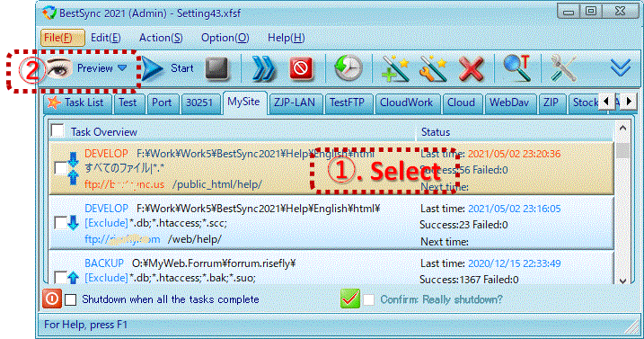
Task: Open the File(F) menu
Action: (63, 38)
